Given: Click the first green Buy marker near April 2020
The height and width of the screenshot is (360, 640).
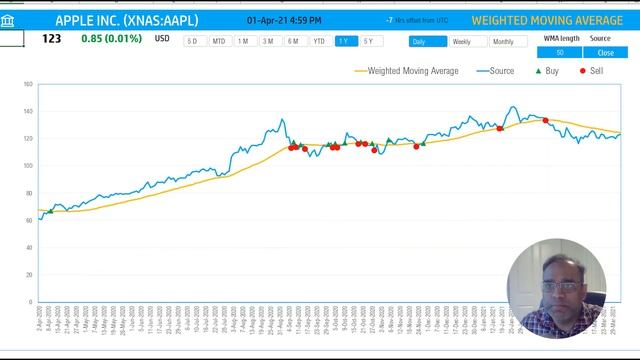Looking at the screenshot, I should coord(51,211).
